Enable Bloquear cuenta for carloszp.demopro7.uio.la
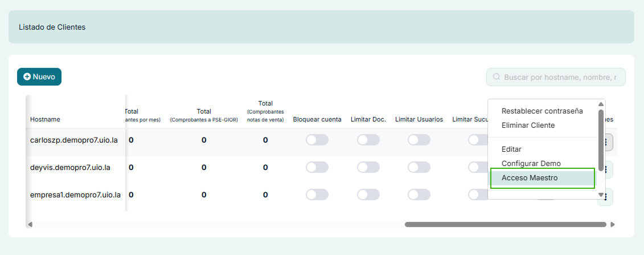The image size is (644, 255). 317,140
